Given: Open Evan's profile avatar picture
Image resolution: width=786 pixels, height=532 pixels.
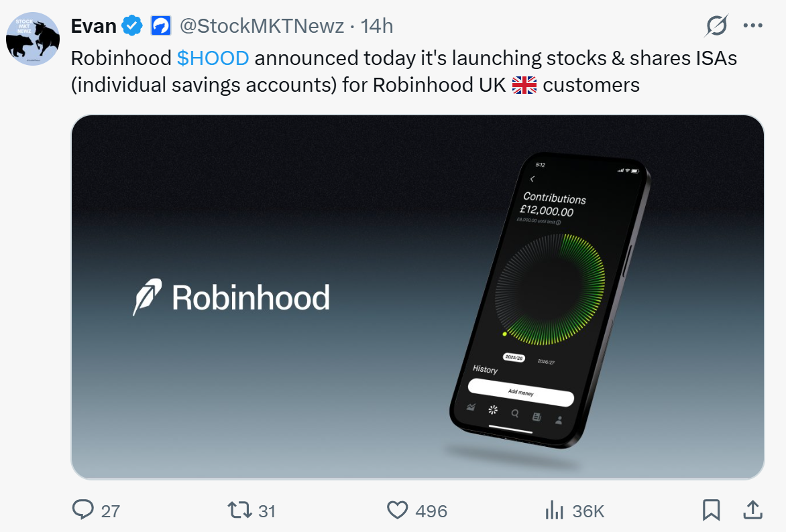Looking at the screenshot, I should click(x=33, y=39).
